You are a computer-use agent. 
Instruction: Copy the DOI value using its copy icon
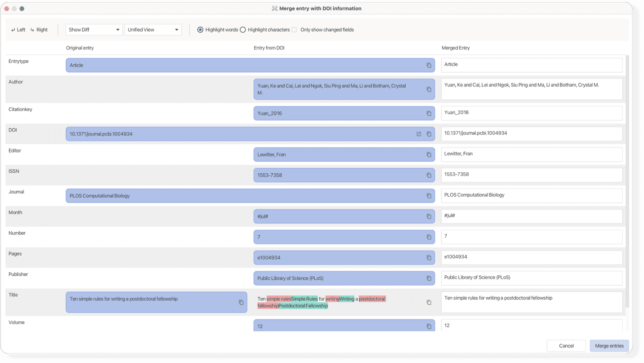[x=428, y=134]
